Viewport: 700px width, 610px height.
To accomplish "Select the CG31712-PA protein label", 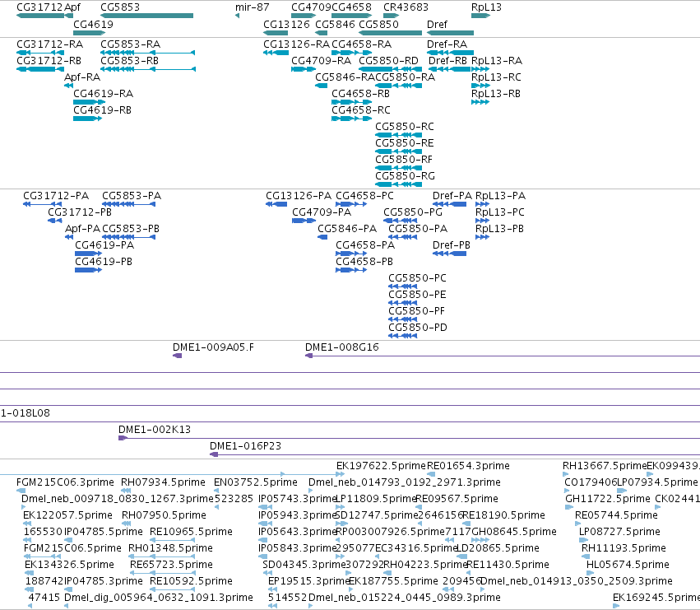I will pyautogui.click(x=56, y=196).
